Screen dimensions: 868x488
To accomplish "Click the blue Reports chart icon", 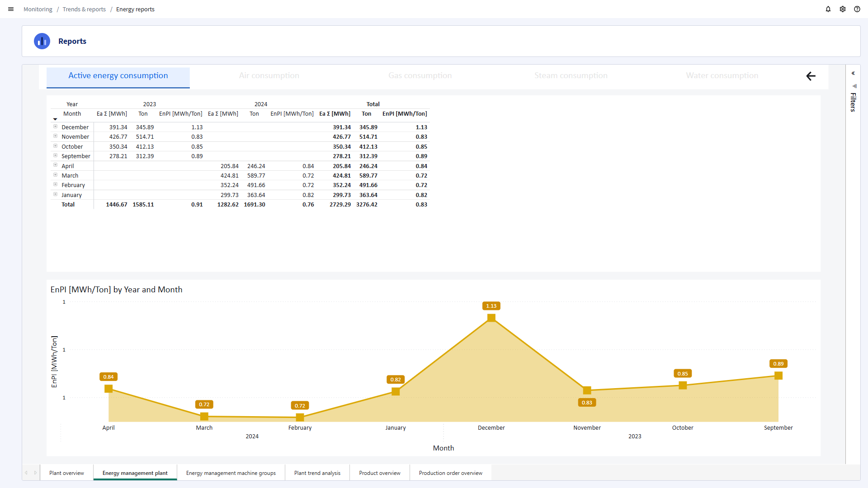I will (42, 41).
